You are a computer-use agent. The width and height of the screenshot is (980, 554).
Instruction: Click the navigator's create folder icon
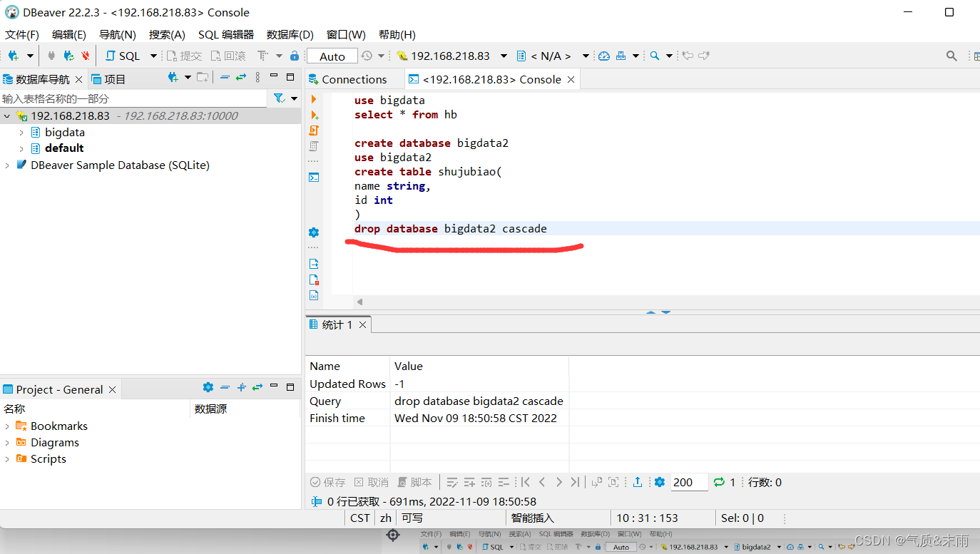[203, 77]
